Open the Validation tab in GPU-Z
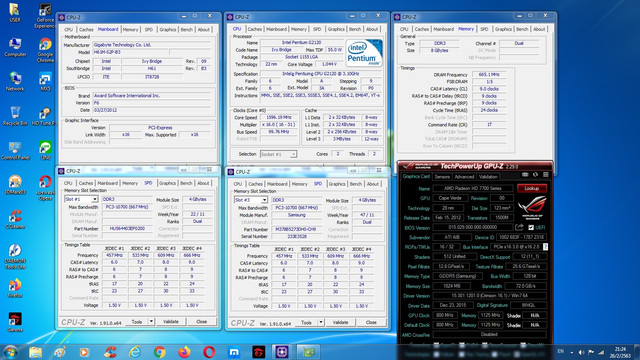640x360 pixels. (488, 177)
